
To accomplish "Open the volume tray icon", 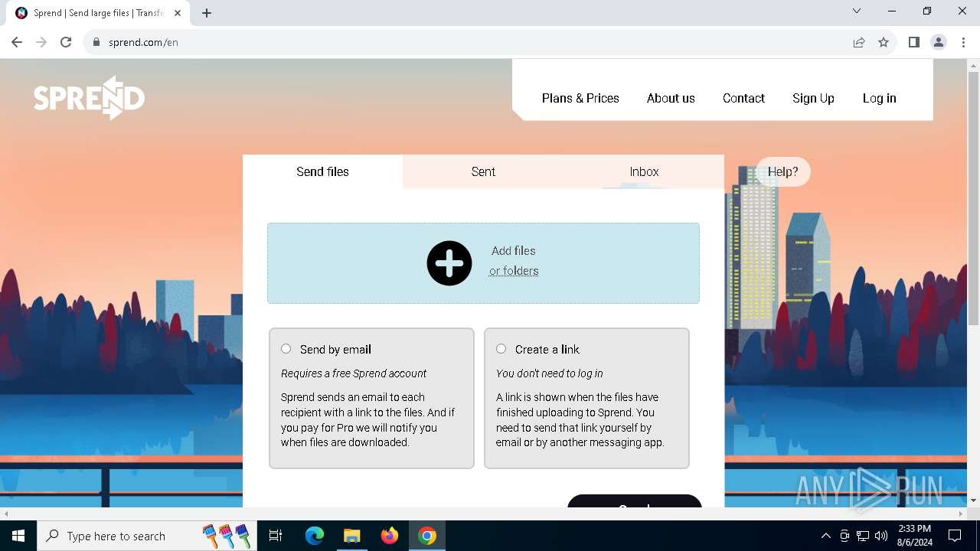I will coord(881,536).
